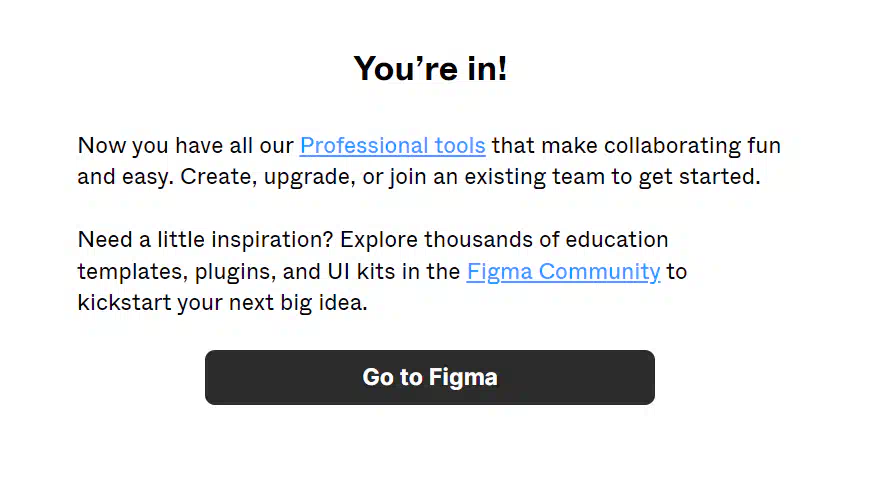Viewport: 894px width, 494px height.
Task: Click the word Professional in the blue link
Action: [x=364, y=145]
